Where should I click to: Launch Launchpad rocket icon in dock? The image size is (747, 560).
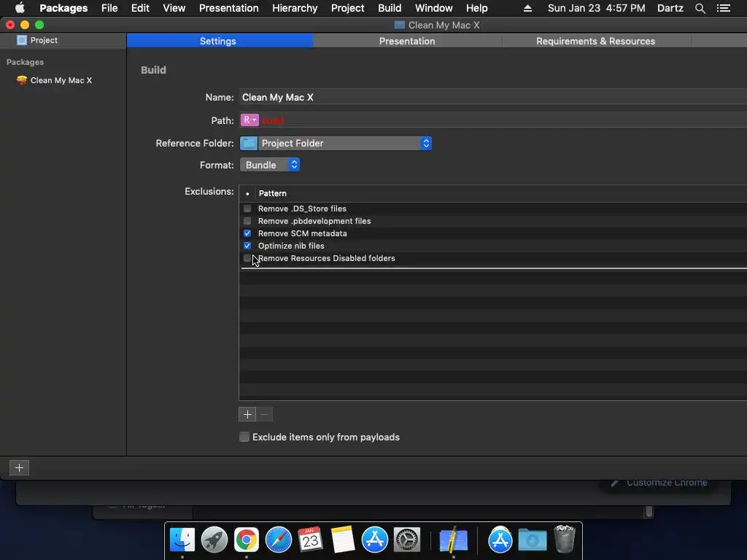[x=214, y=540]
